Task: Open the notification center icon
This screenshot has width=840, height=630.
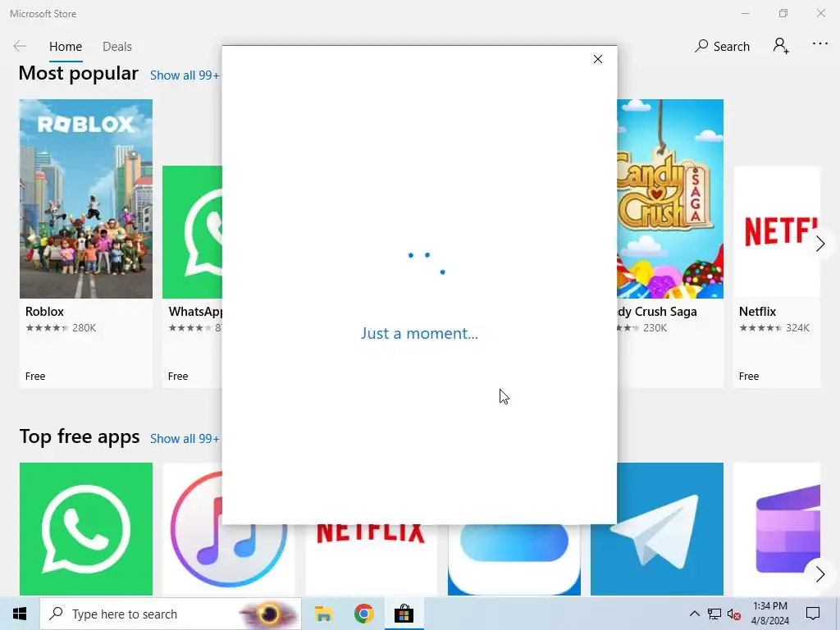Action: click(813, 614)
